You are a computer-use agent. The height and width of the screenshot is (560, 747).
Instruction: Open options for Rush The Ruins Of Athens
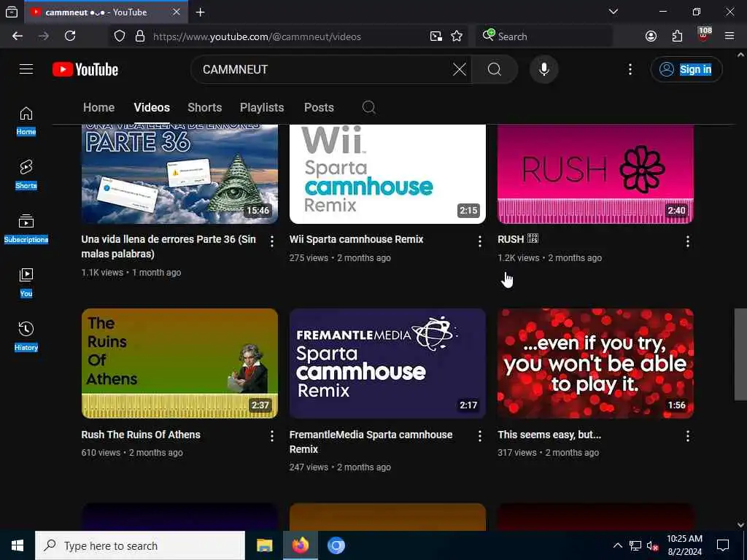272,436
